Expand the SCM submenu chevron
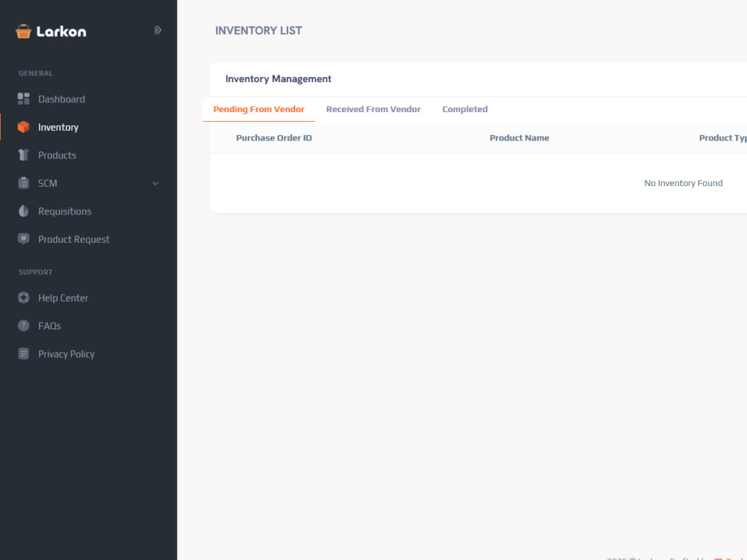747x560 pixels. click(155, 184)
